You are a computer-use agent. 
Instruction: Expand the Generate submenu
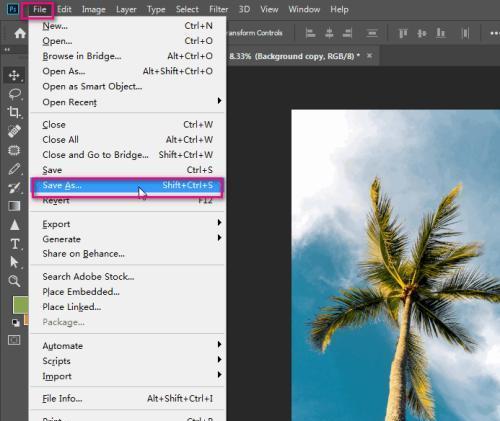(x=128, y=239)
